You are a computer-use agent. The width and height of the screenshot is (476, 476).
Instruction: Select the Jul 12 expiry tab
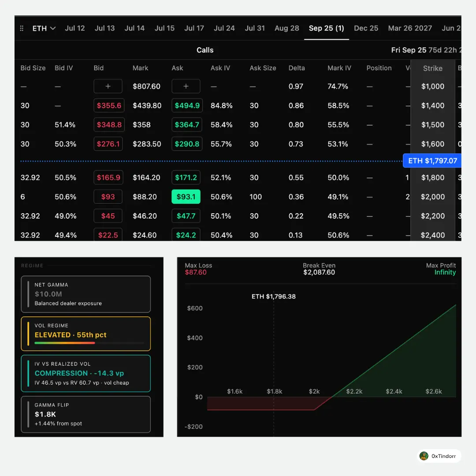click(x=74, y=28)
